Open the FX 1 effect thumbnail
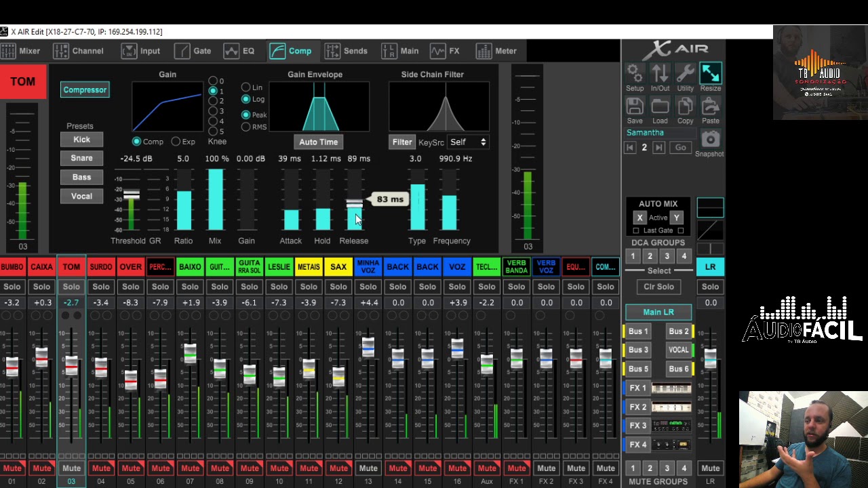The height and width of the screenshot is (488, 868). coord(671,388)
